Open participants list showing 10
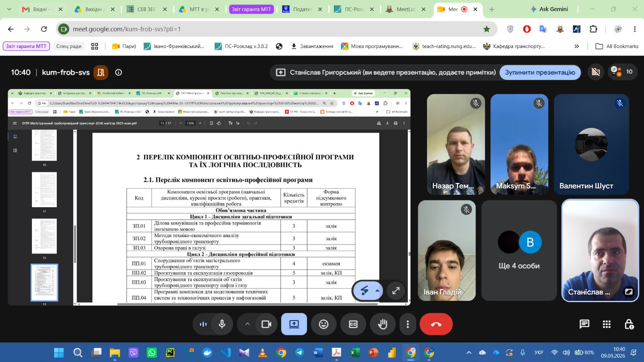 (623, 72)
